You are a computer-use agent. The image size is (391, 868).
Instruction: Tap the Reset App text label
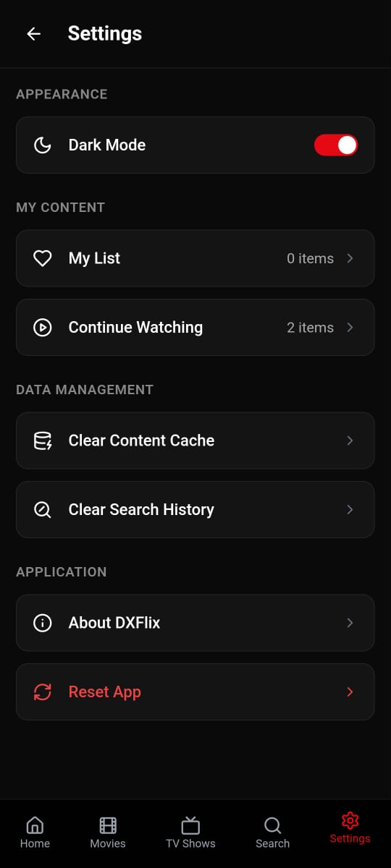click(104, 692)
